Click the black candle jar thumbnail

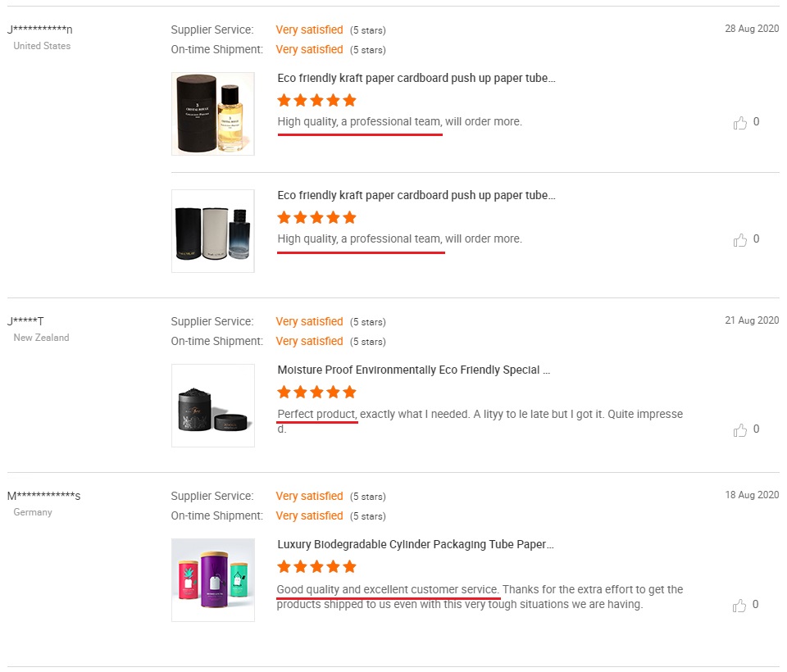pos(212,405)
